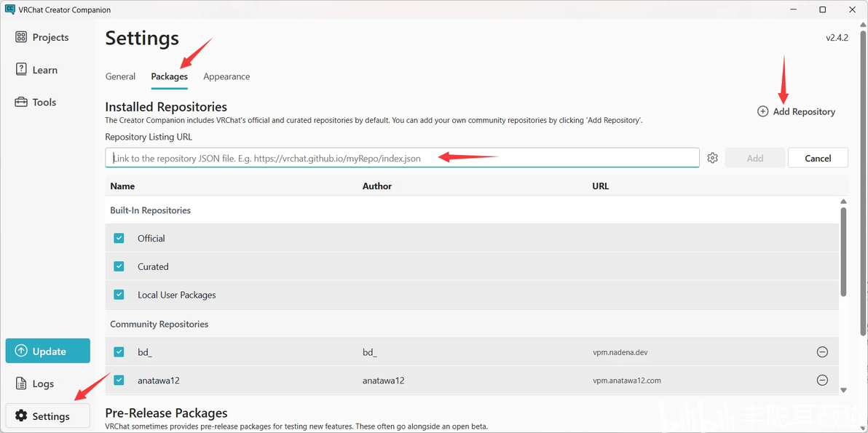868x433 pixels.
Task: Switch to the General tab
Action: point(120,76)
